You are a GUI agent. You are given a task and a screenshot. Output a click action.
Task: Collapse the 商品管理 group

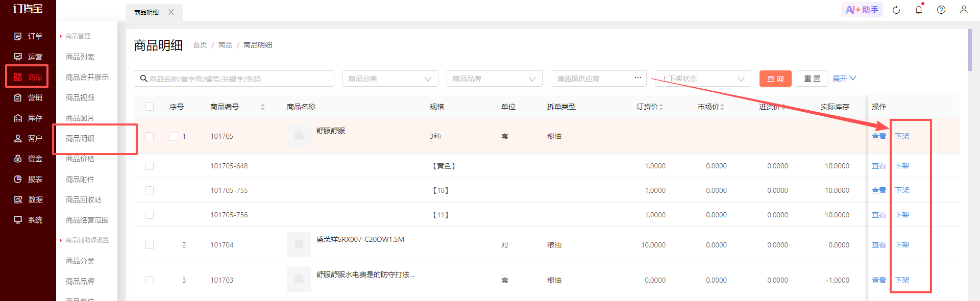click(76, 36)
